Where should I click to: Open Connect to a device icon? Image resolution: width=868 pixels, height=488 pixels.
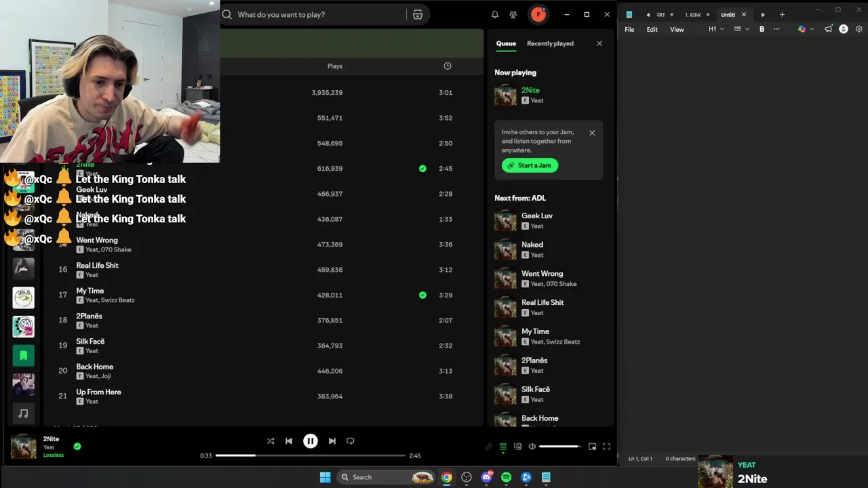pos(517,446)
